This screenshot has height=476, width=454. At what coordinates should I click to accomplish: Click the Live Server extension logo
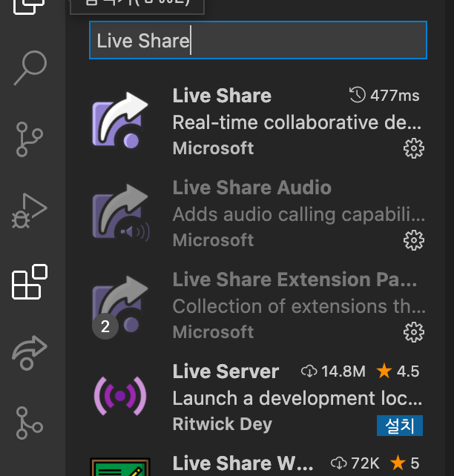click(x=120, y=396)
